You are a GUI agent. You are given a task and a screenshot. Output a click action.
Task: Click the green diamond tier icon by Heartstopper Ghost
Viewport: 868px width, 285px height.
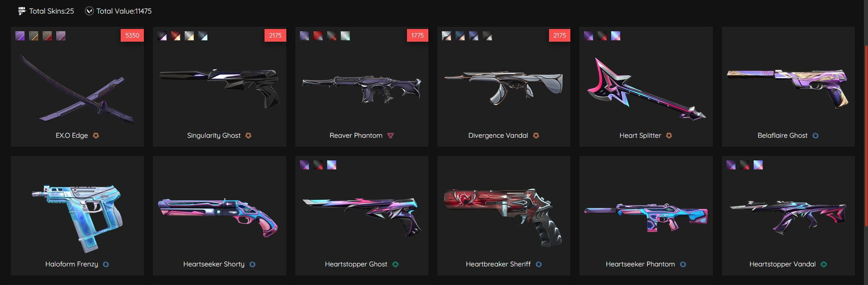(395, 264)
